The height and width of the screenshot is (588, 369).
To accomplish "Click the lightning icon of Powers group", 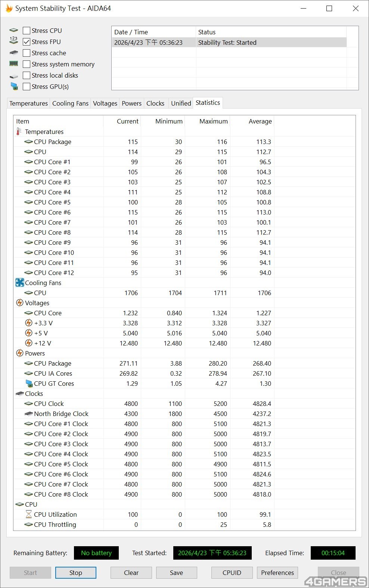I will (x=20, y=353).
